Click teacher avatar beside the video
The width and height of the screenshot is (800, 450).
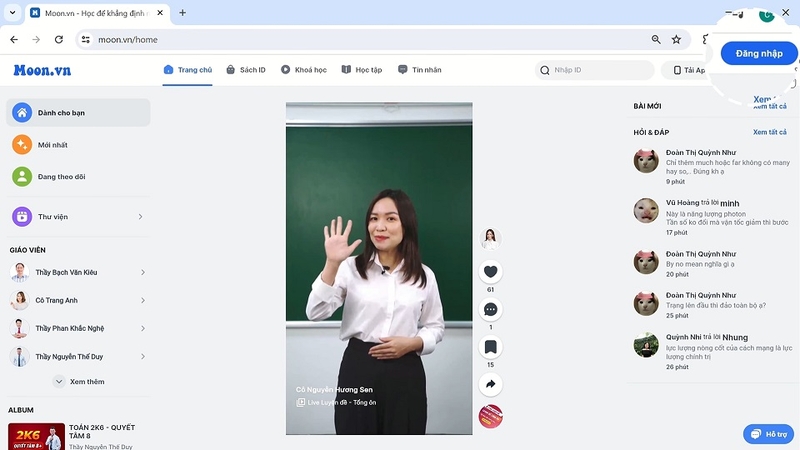pos(490,239)
